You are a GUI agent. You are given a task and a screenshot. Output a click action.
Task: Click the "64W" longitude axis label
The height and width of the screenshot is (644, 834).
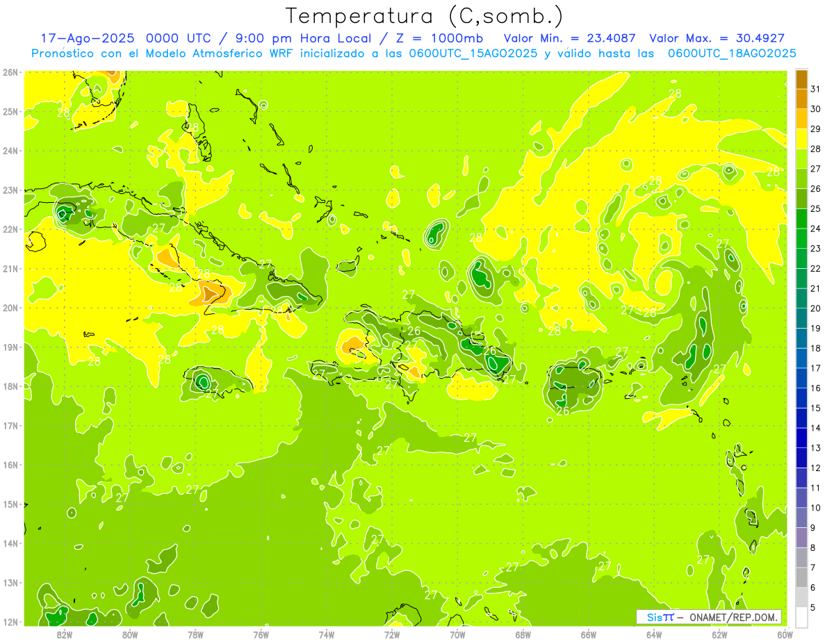tap(654, 634)
